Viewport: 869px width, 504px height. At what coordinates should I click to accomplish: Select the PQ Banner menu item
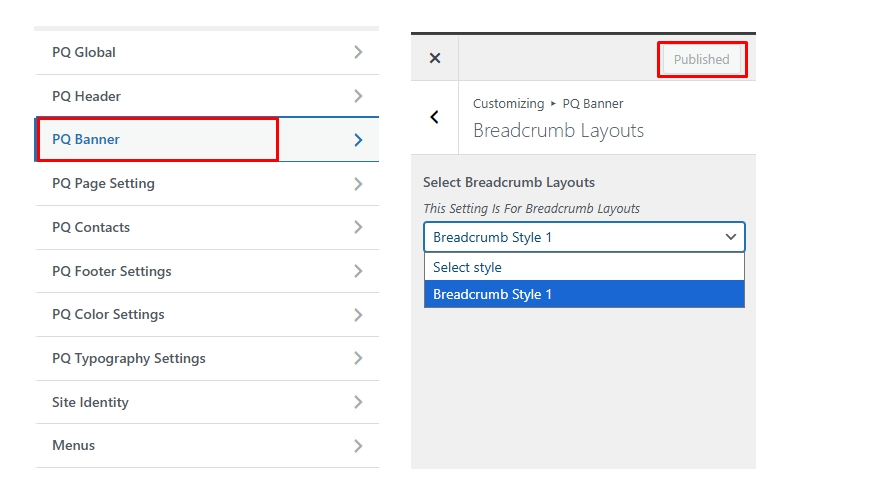click(86, 140)
